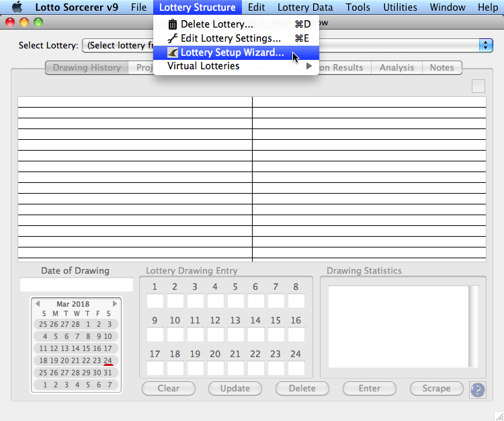This screenshot has width=504, height=421.
Task: Click the entry box under number 21
Action: coord(236,369)
